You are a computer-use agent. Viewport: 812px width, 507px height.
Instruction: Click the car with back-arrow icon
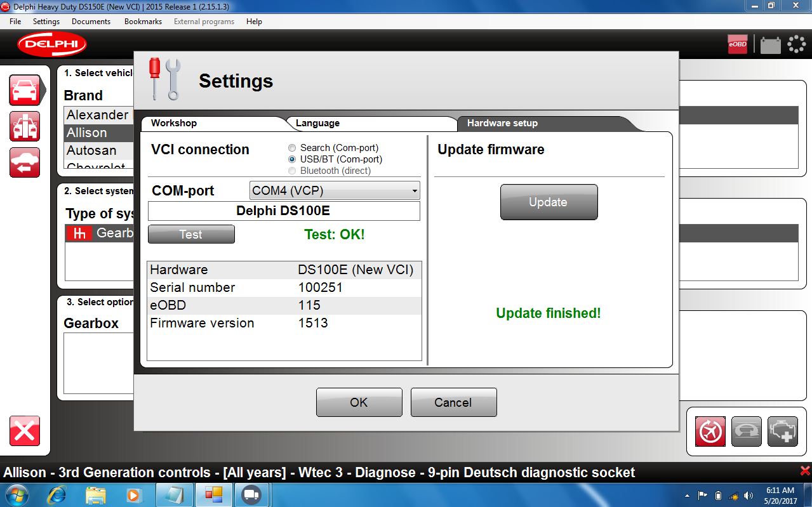point(25,162)
